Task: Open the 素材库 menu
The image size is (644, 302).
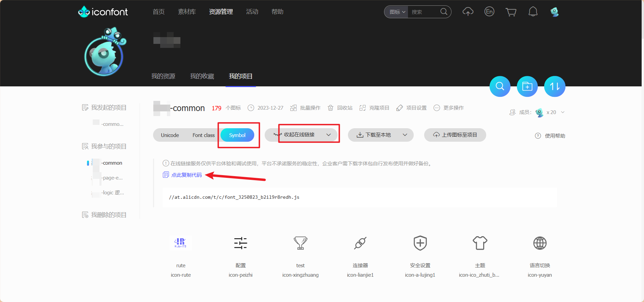Action: (x=187, y=12)
